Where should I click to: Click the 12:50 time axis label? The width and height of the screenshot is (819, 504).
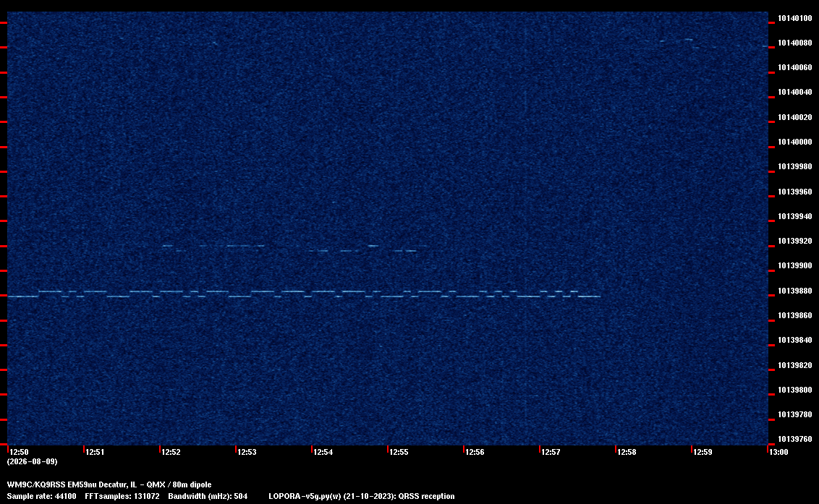(x=20, y=452)
